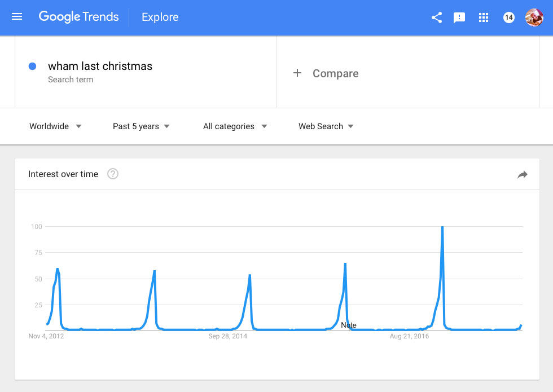Click the blue search term color dot

33,66
